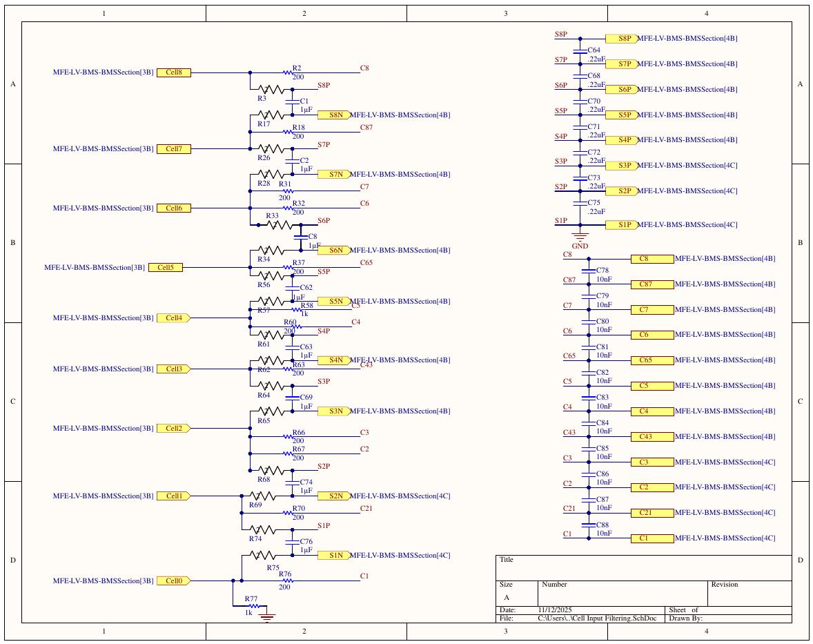Click the yellow S8N output port
Viewport: 813px width, 644px height.
[x=335, y=115]
